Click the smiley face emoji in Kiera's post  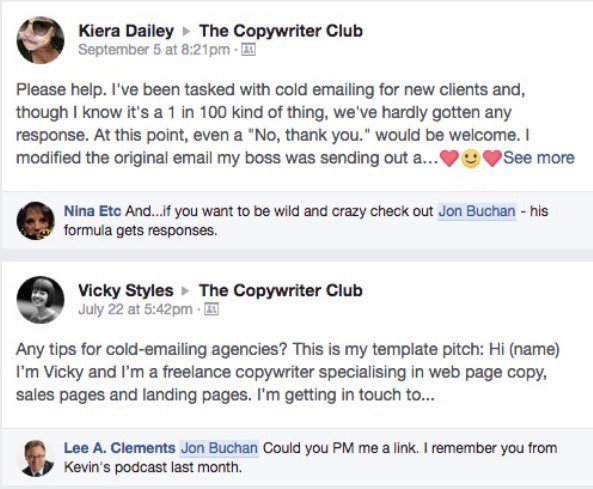[x=471, y=159]
